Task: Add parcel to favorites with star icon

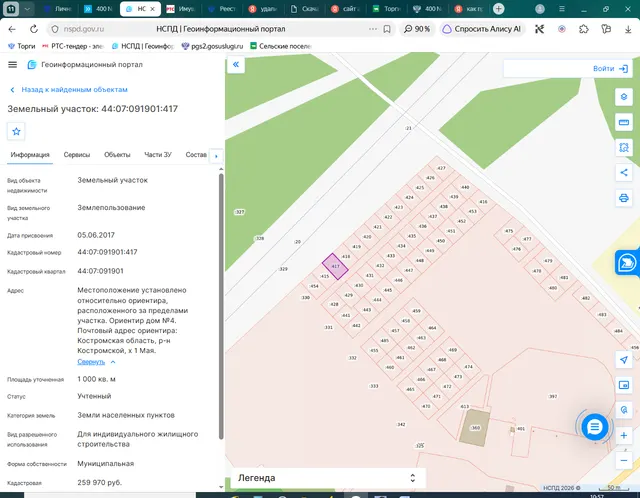Action: [16, 131]
